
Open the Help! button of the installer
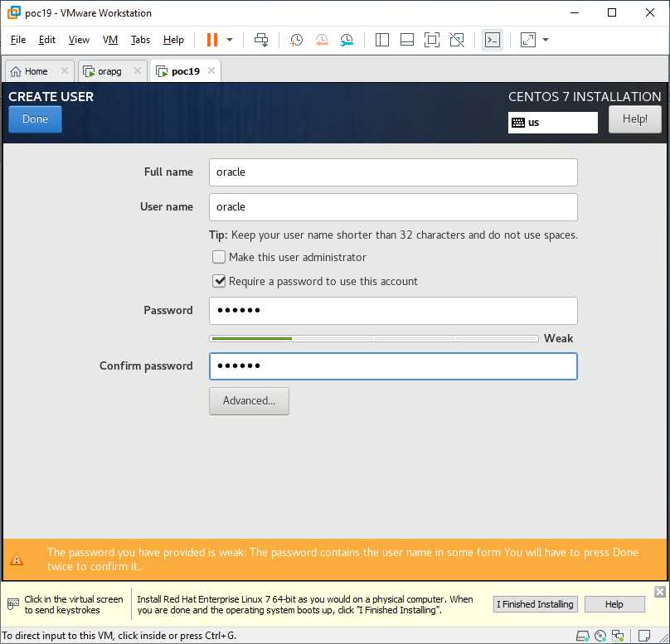click(634, 119)
